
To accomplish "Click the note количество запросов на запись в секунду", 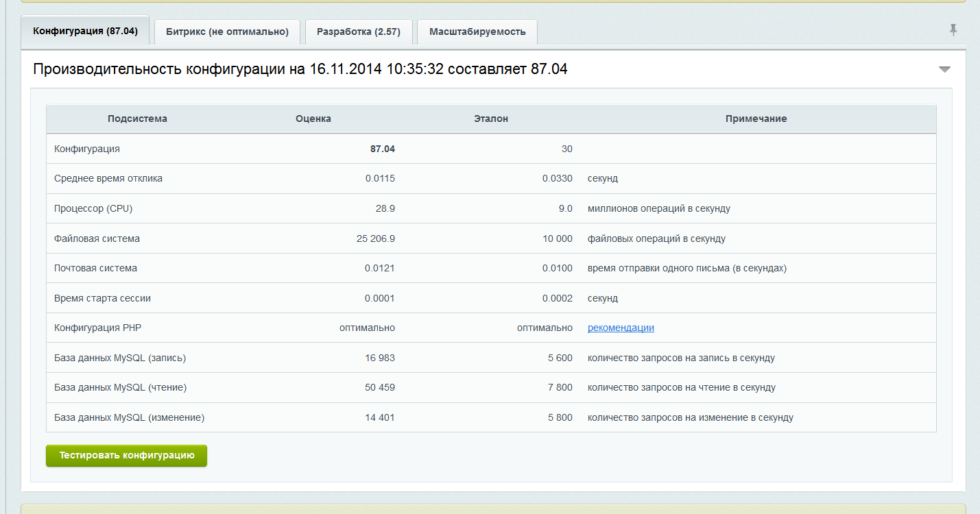I will tap(682, 358).
